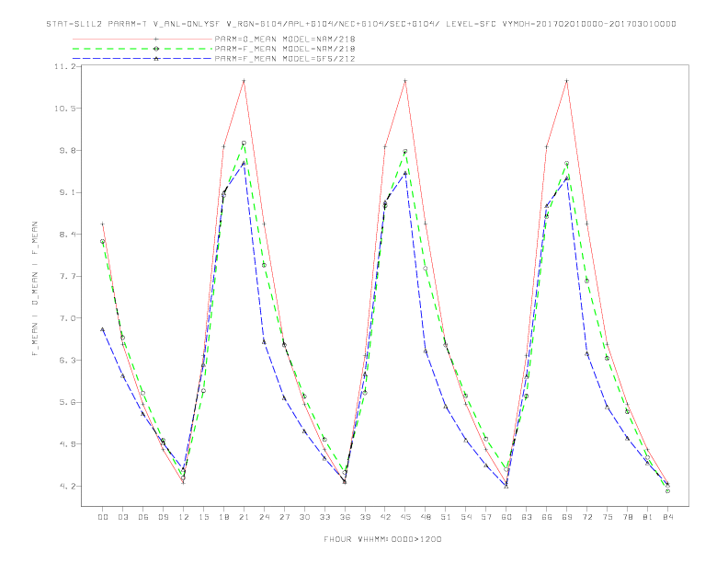Click the x-axis tick label 09
This screenshot has width=728, height=563.
(x=163, y=517)
